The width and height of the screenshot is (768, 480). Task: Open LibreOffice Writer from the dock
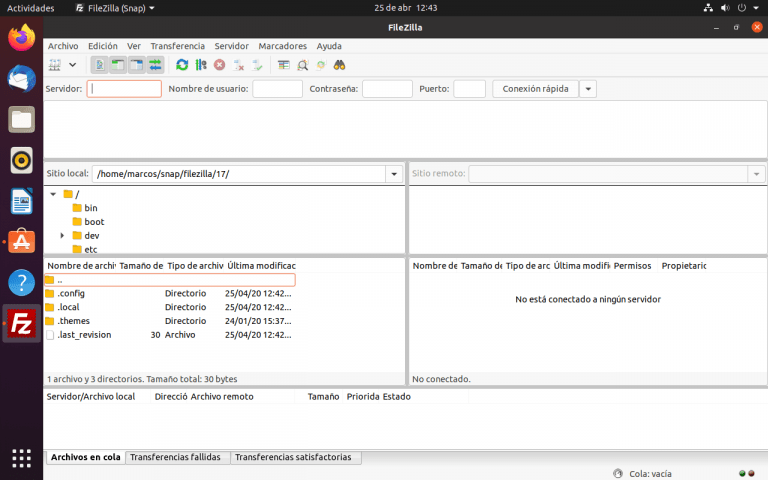22,201
